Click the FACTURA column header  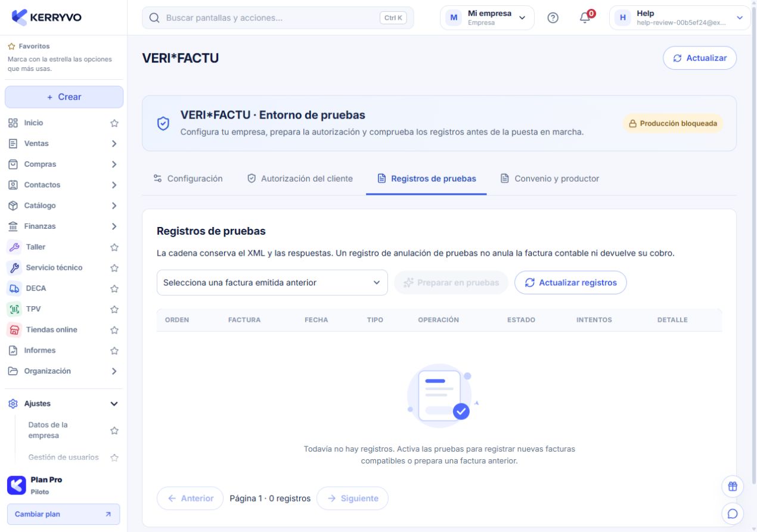(244, 320)
